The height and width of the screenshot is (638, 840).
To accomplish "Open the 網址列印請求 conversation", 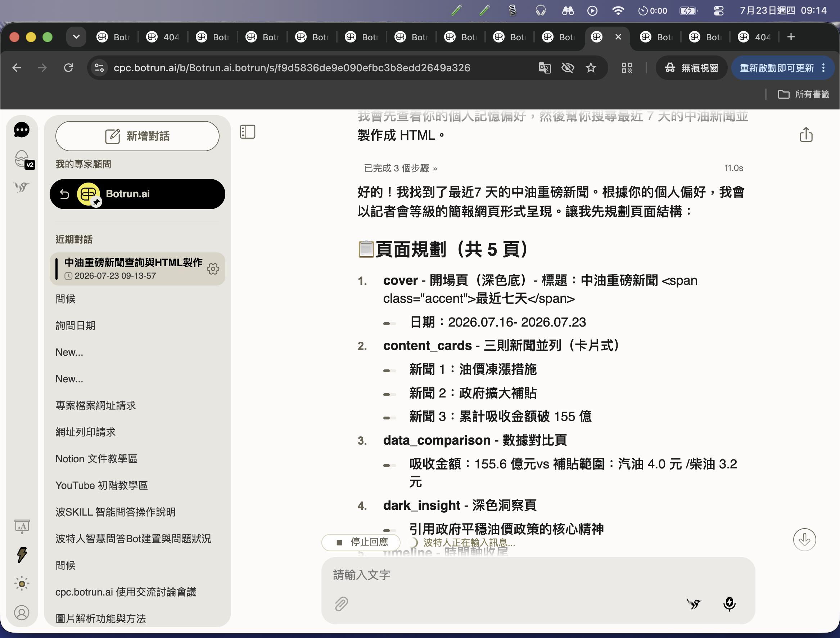I will [x=85, y=432].
